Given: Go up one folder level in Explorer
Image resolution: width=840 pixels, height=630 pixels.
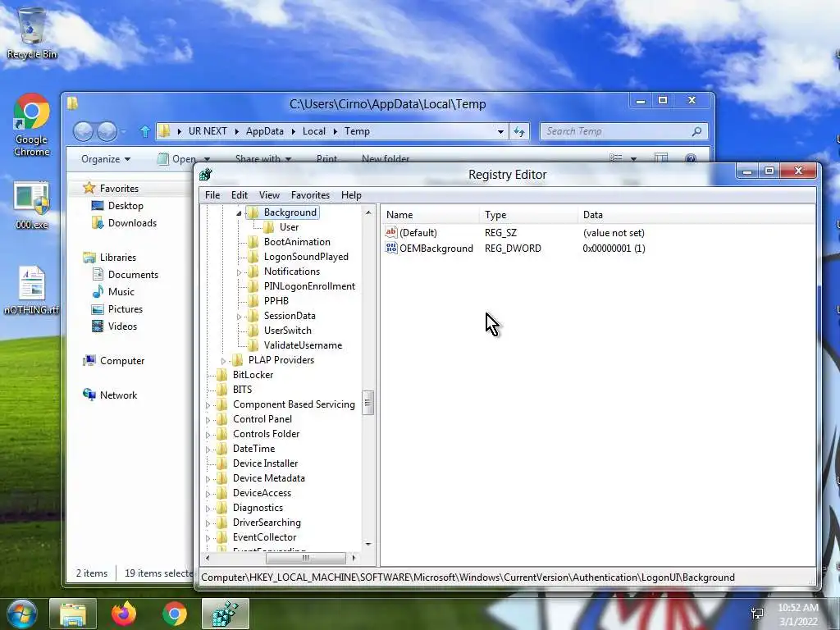Looking at the screenshot, I should [144, 131].
